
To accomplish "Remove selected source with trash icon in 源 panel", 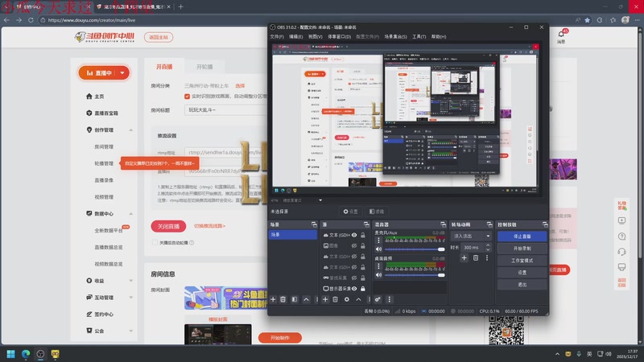I will [x=335, y=299].
